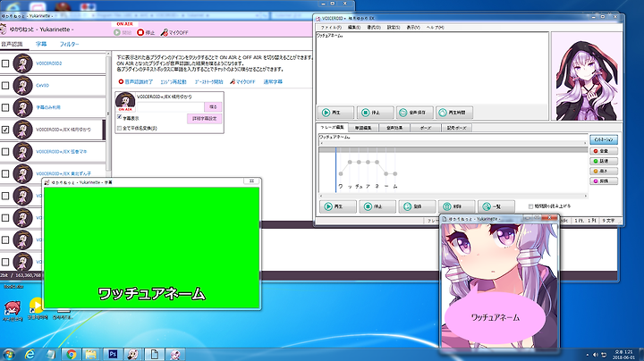Toggle the 全て平仮名変換 checkbox

click(x=120, y=128)
